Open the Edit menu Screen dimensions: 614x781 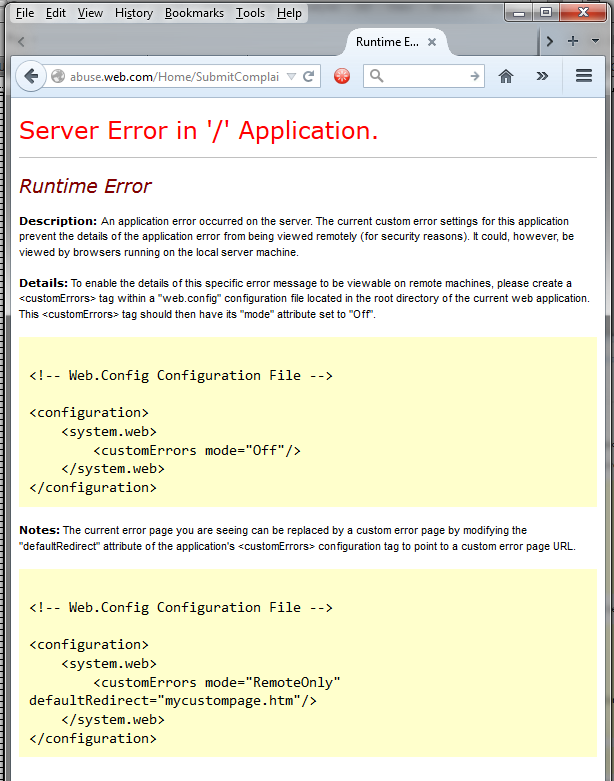pos(56,13)
